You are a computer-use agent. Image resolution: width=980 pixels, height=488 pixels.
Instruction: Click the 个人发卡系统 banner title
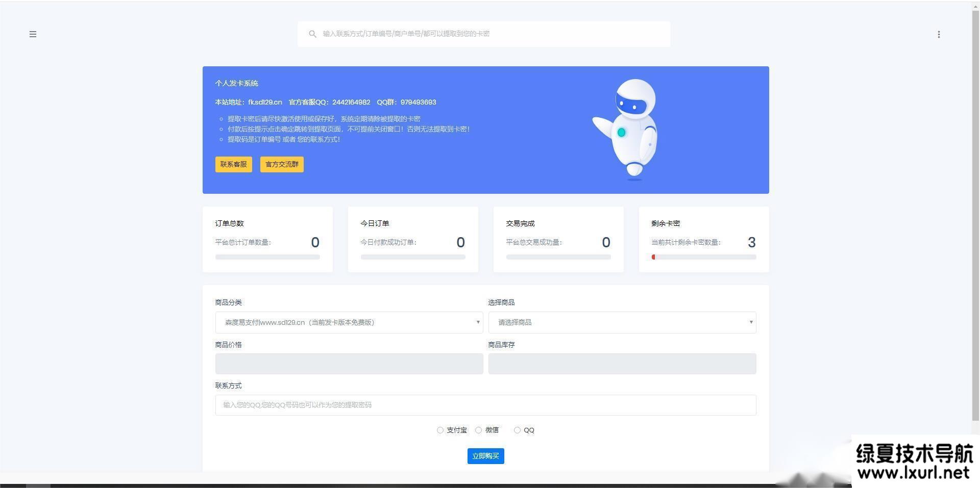236,83
